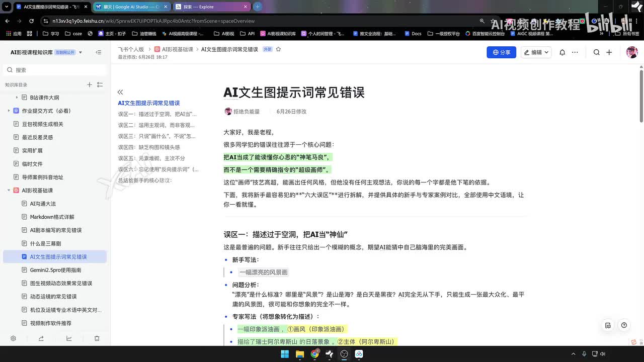The height and width of the screenshot is (362, 644).
Task: Open the notifications bell
Action: click(x=562, y=52)
